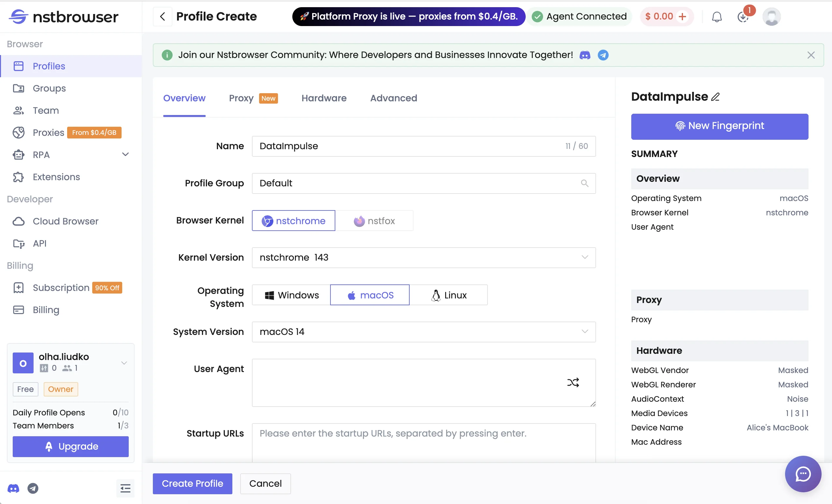Viewport: 832px width, 504px height.
Task: Edit the DataImpulse profile name via pencil icon
Action: click(x=716, y=97)
